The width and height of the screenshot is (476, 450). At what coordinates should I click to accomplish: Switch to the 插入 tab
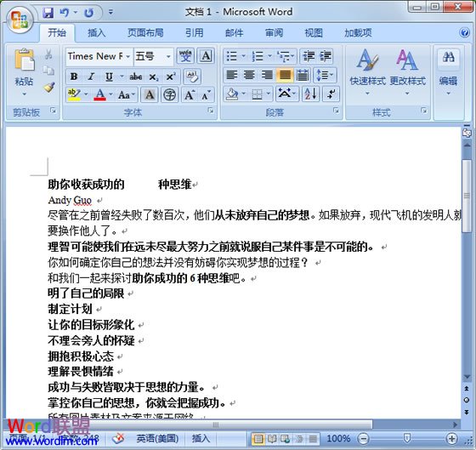point(97,32)
